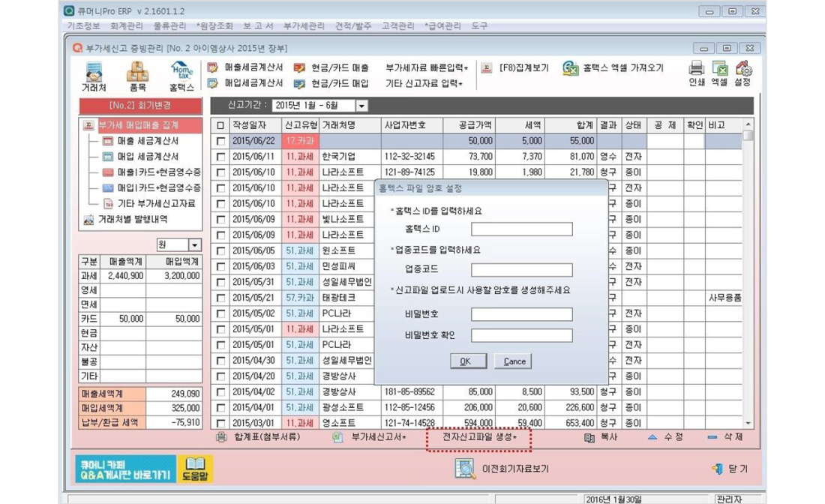Select 부가세 매입매출 집계 tree node
825x504 pixels.
139,125
